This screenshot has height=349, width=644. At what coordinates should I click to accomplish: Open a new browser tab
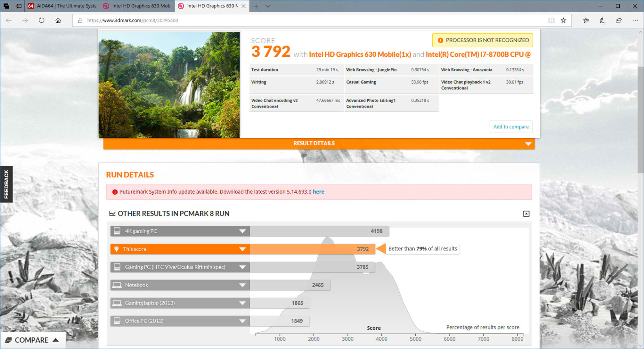click(256, 6)
